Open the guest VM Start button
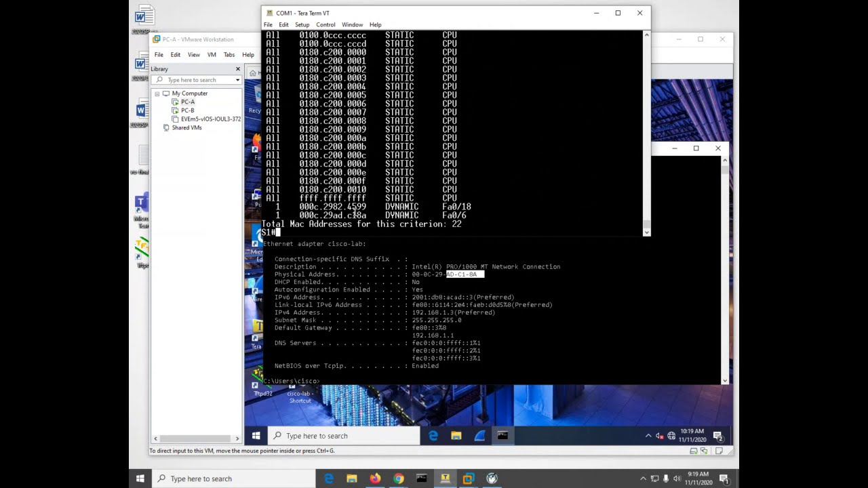The image size is (868, 488). (256, 436)
